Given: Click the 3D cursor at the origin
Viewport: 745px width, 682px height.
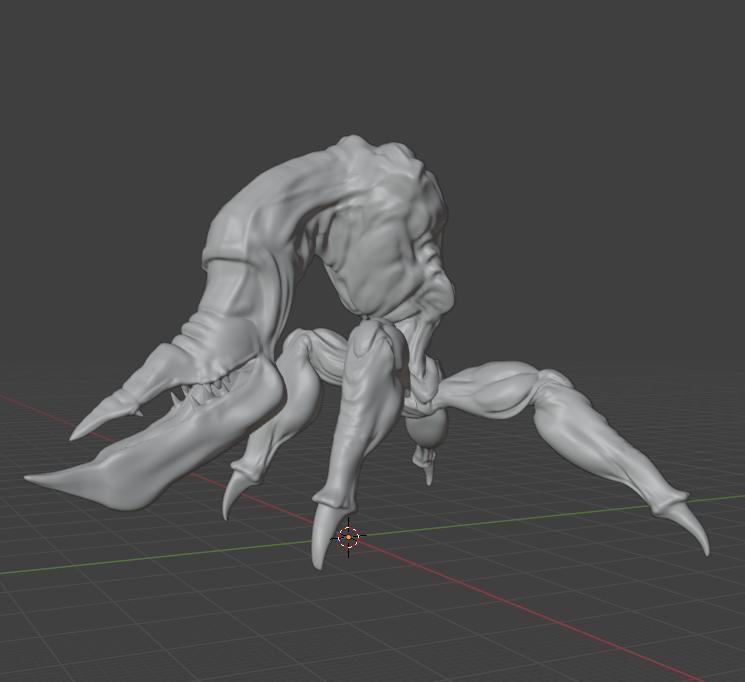Looking at the screenshot, I should point(348,537).
